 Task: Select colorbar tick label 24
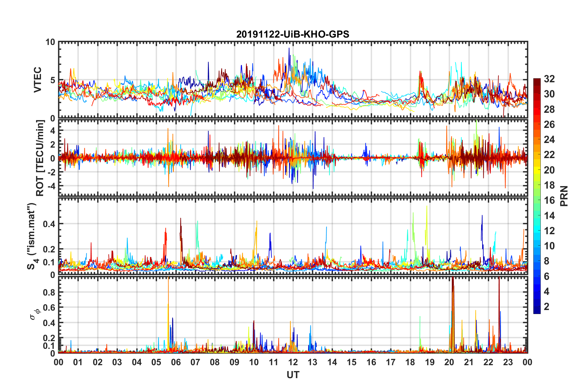(549, 140)
